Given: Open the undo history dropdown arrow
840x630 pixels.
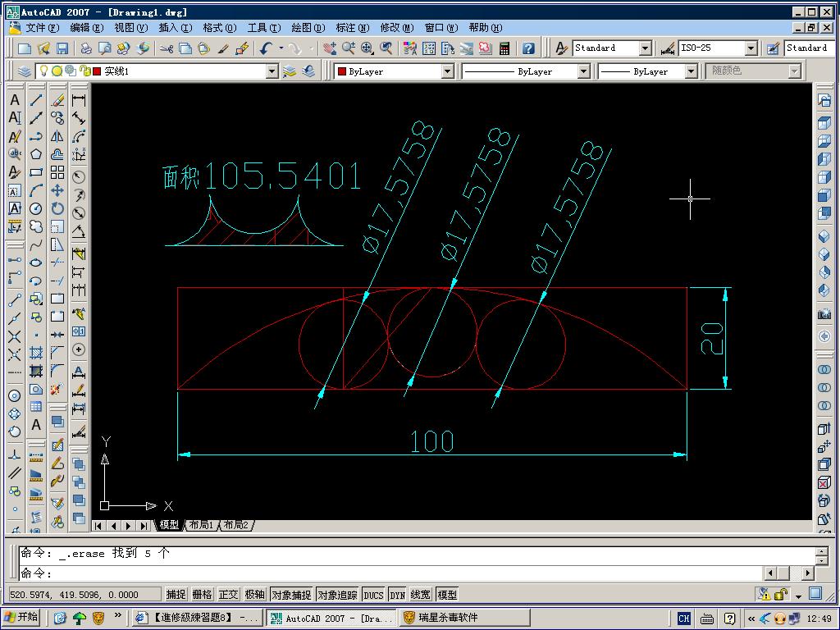Looking at the screenshot, I should coord(281,48).
